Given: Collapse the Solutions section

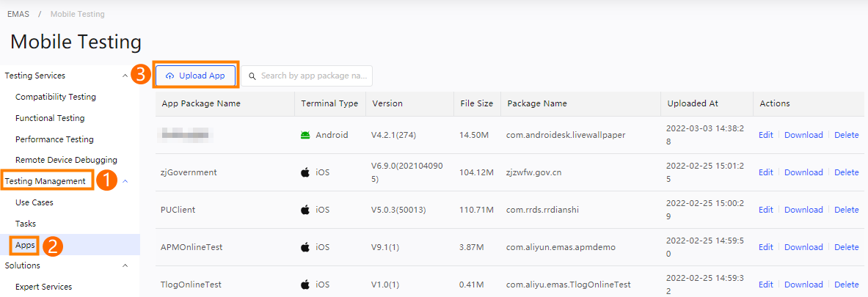Looking at the screenshot, I should (125, 265).
